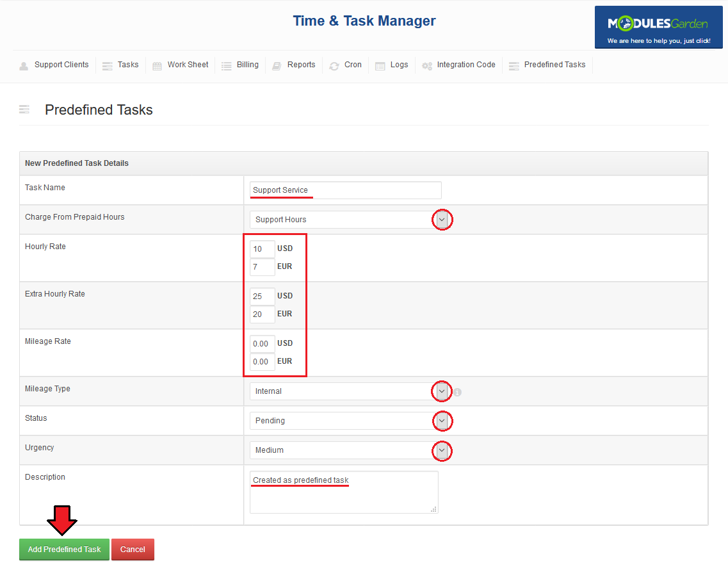Click the Cron refresh icon

tap(334, 66)
